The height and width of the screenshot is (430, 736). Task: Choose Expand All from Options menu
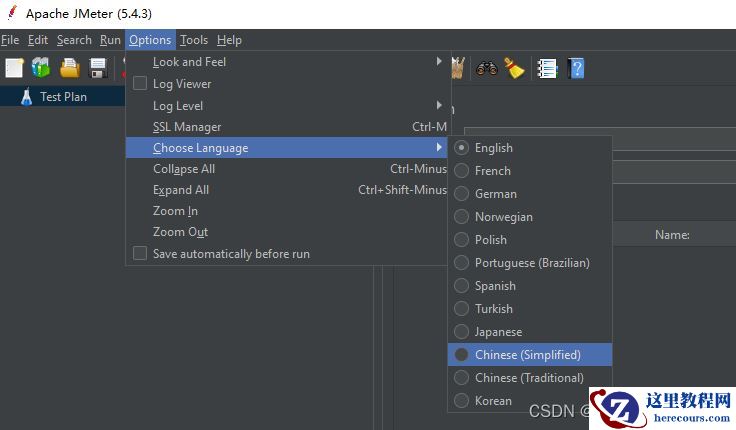[x=287, y=190]
